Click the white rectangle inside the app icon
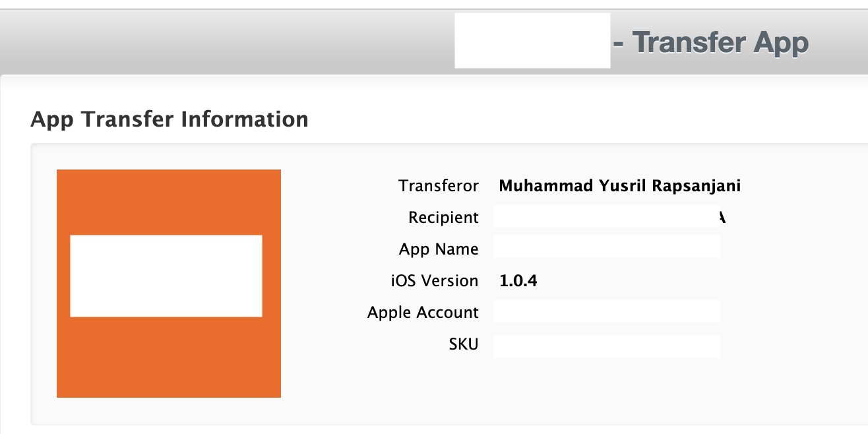 (166, 276)
